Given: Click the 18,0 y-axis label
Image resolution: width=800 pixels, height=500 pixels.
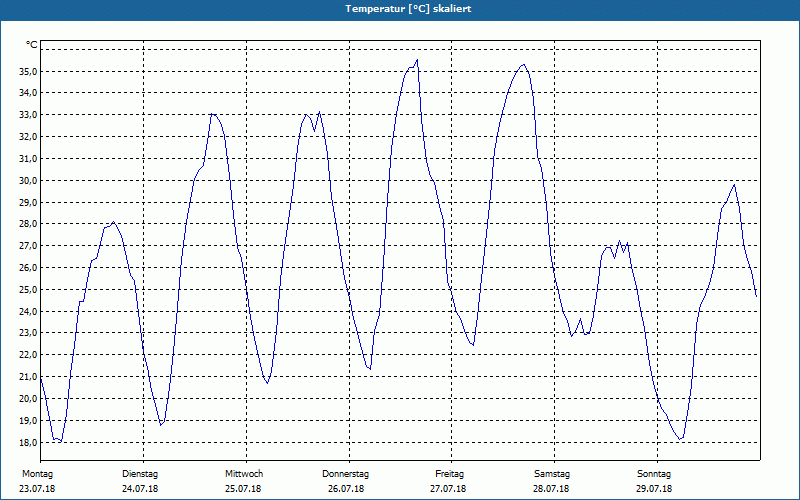Looking at the screenshot, I should pyautogui.click(x=28, y=443).
